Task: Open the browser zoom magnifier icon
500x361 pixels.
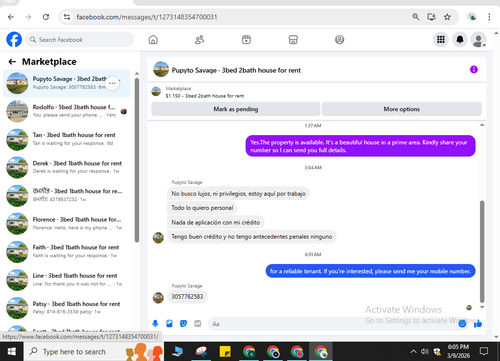Action: [415, 17]
